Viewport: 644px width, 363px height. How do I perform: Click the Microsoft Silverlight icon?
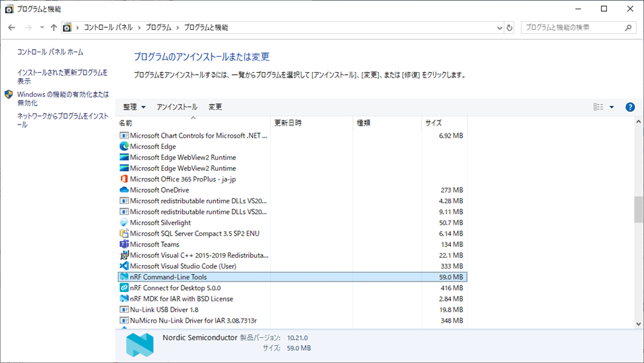[x=124, y=223]
